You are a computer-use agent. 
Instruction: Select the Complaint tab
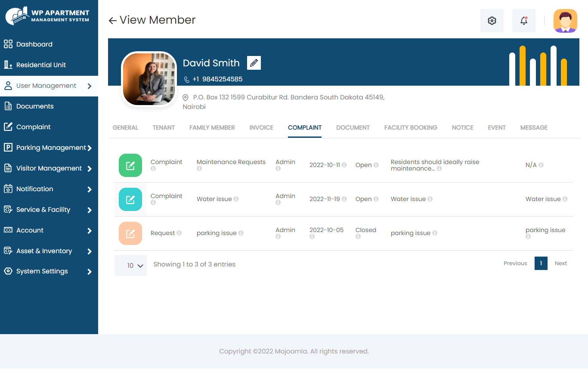(x=305, y=128)
